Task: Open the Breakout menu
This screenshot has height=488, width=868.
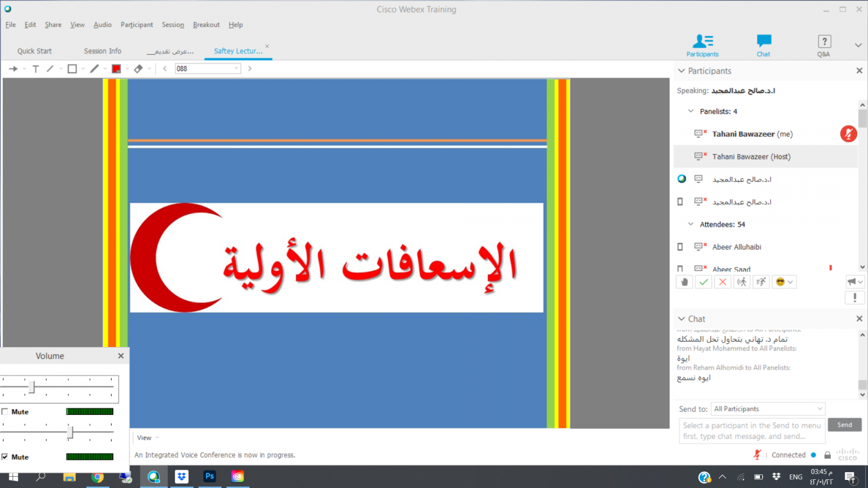Action: point(206,25)
